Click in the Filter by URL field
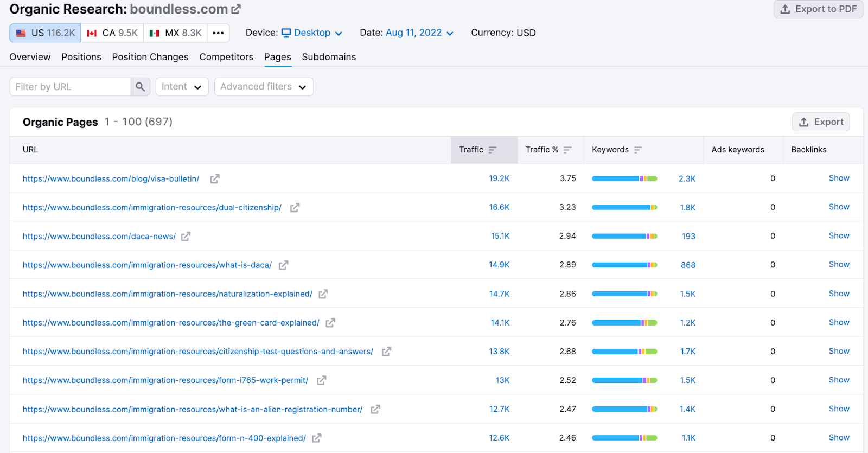This screenshot has height=453, width=868. [71, 87]
